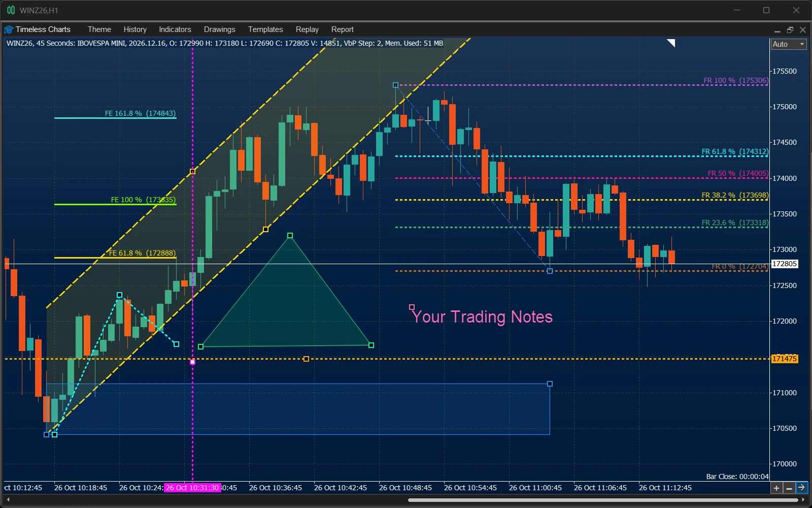Image resolution: width=812 pixels, height=508 pixels.
Task: Select the Fibonacci retracement top anchor handle
Action: [395, 85]
